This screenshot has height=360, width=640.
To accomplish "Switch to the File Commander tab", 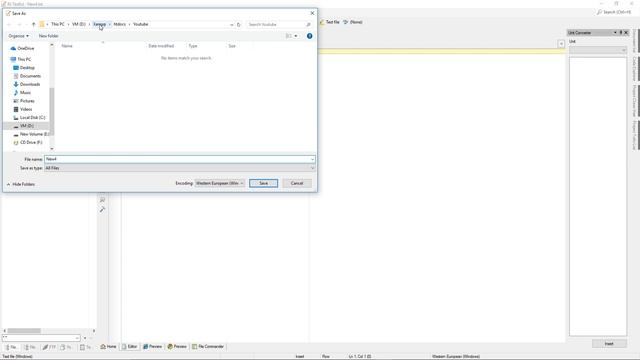I will point(208,347).
